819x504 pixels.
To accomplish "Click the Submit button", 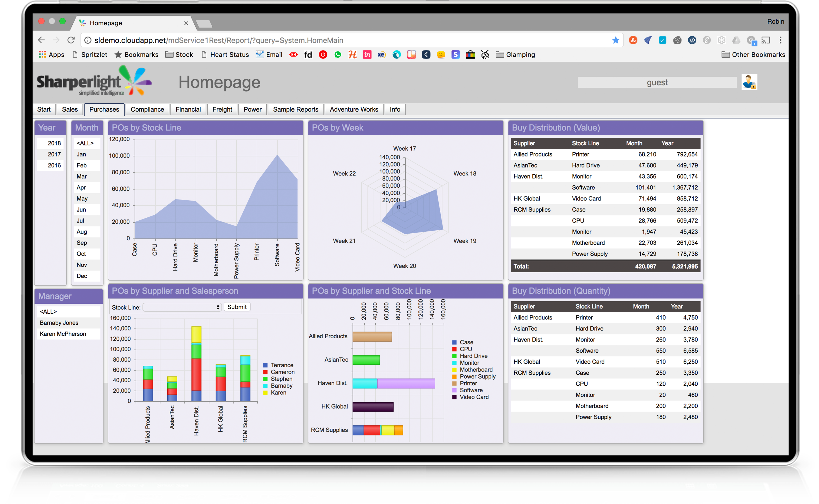I will pyautogui.click(x=237, y=307).
